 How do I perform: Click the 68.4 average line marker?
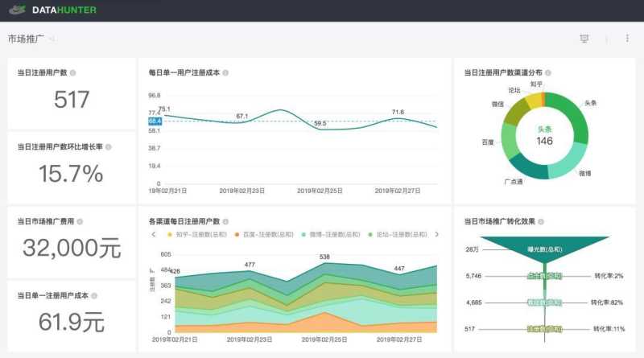click(155, 121)
